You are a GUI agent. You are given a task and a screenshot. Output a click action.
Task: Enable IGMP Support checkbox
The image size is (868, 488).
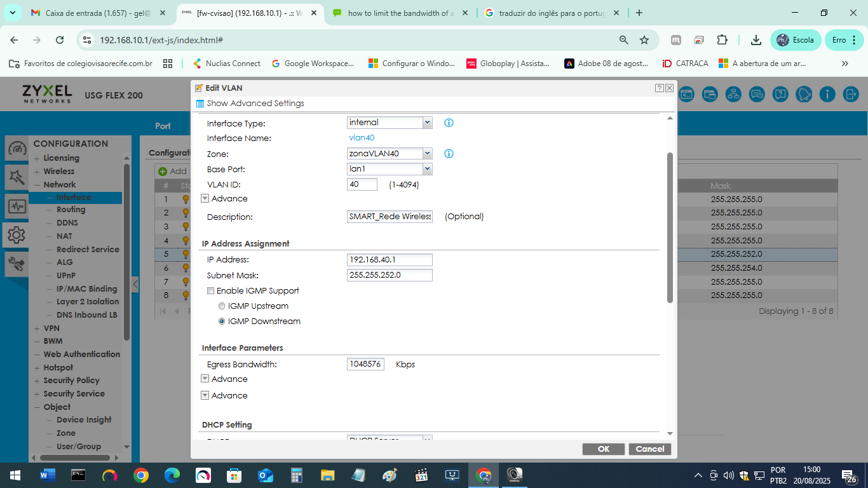point(210,291)
